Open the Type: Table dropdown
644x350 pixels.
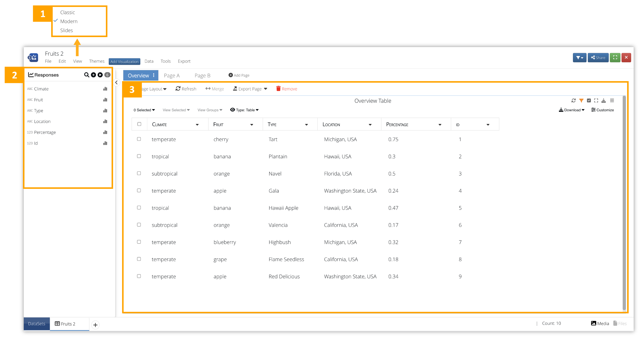point(244,110)
